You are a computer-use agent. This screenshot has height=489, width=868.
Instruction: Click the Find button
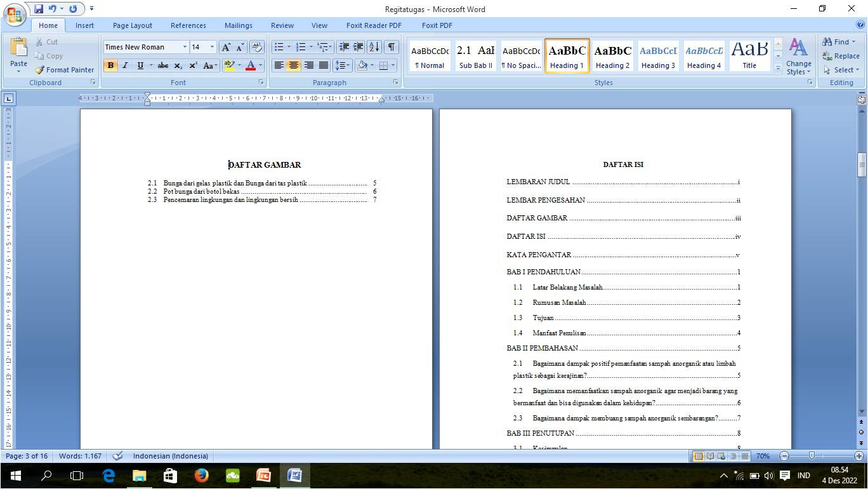pos(838,42)
